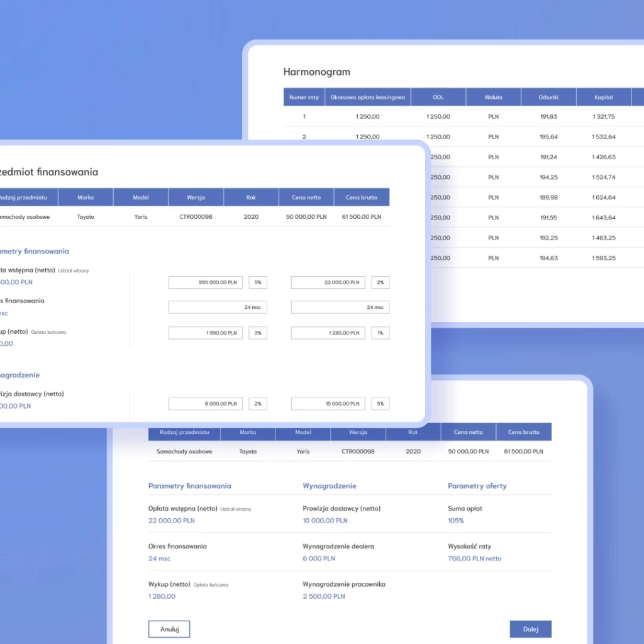Click the 105% Suma opłat value
This screenshot has width=644, height=644.
(456, 521)
